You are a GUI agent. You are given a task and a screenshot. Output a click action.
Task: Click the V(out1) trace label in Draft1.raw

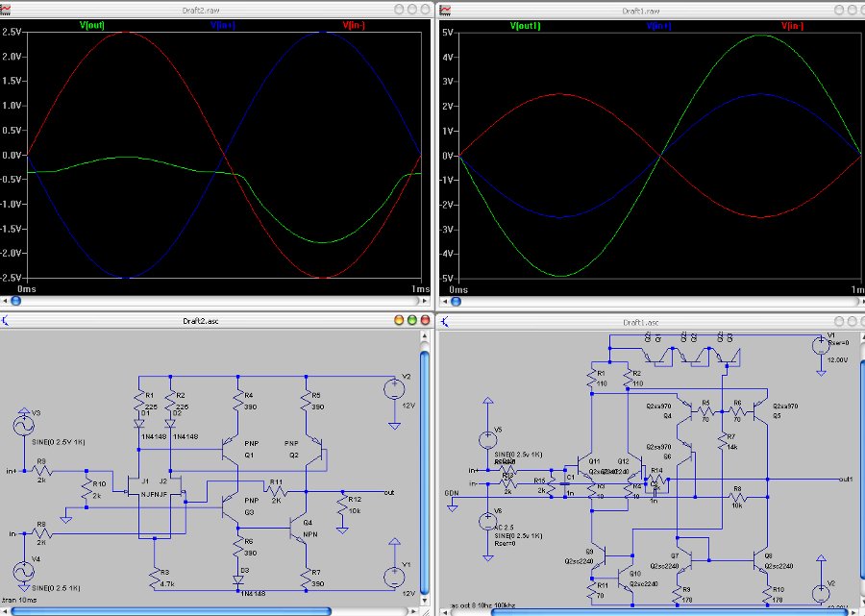point(525,26)
